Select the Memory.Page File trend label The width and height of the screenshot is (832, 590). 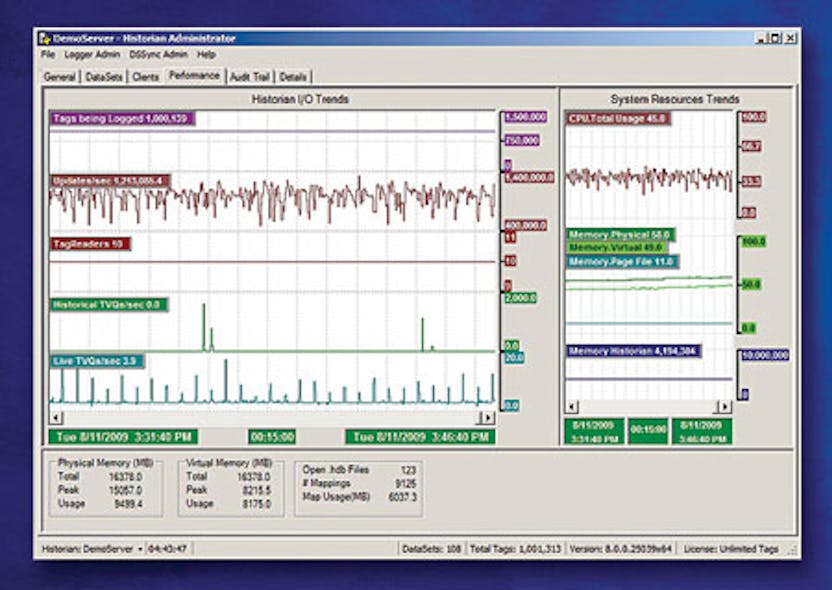tap(622, 262)
